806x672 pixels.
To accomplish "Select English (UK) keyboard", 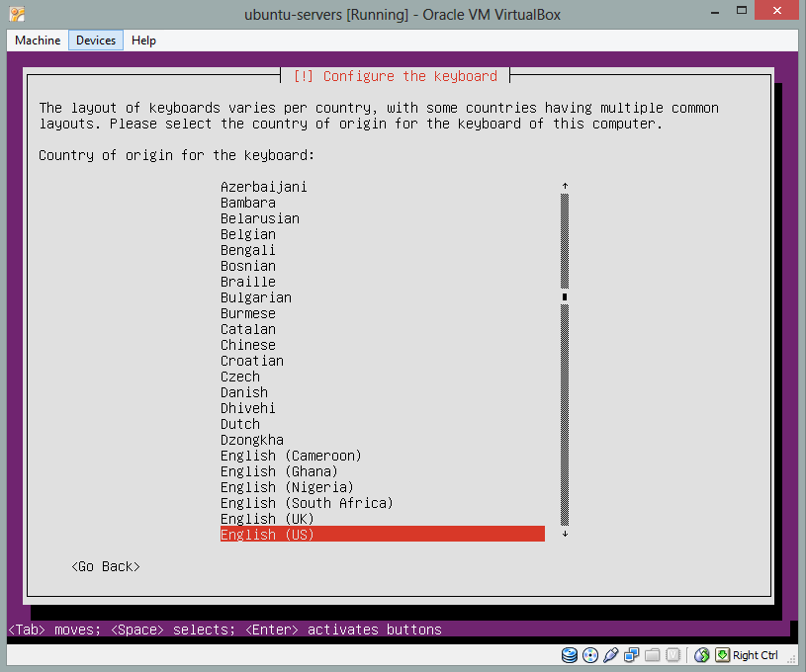I will pos(267,519).
